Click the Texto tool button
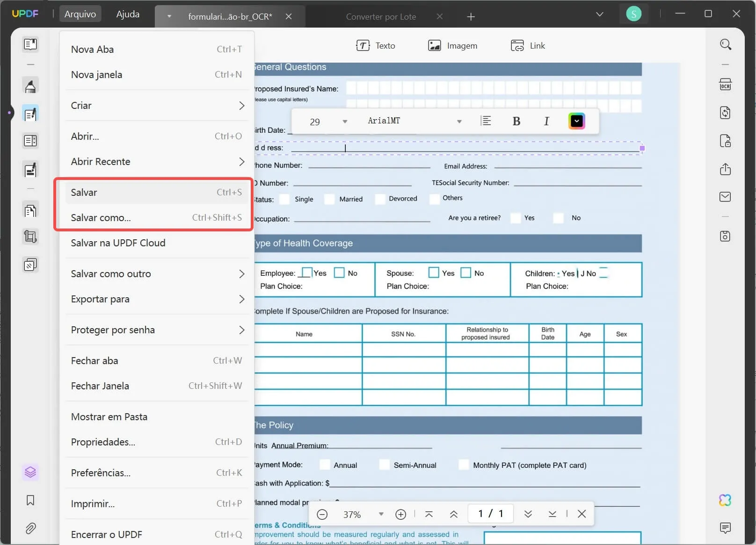 point(376,46)
